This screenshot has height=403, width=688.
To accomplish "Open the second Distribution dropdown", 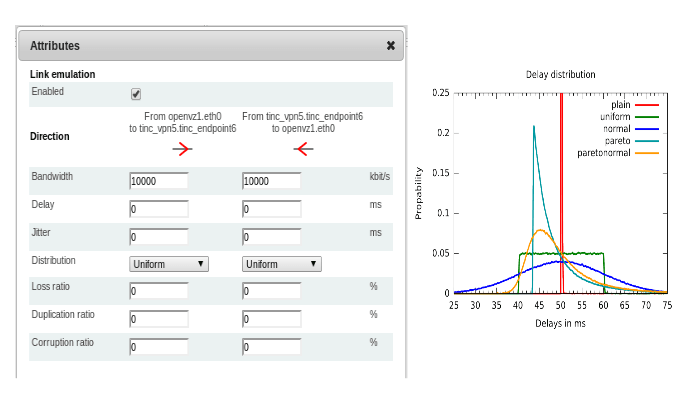I will [281, 264].
